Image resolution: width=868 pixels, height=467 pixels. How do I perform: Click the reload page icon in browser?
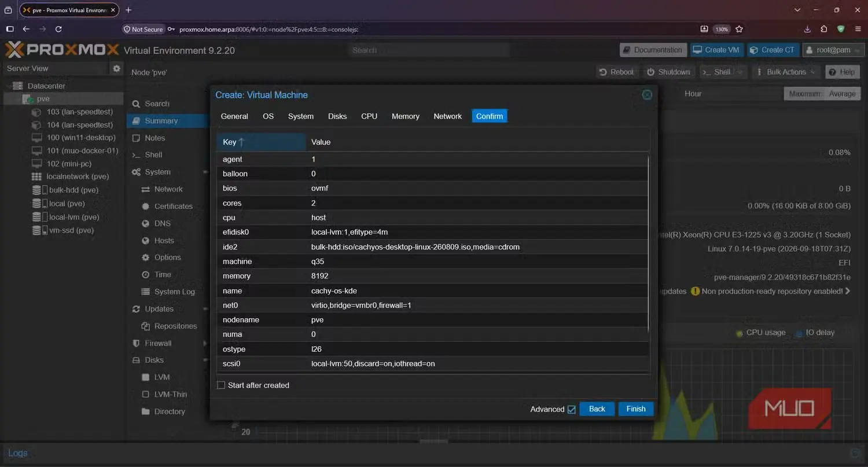click(x=58, y=29)
